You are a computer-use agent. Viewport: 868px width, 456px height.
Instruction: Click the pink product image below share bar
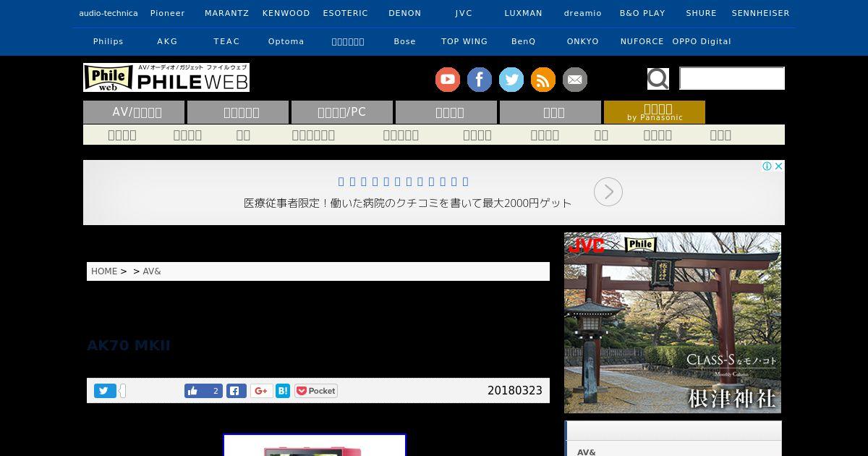[x=315, y=445]
